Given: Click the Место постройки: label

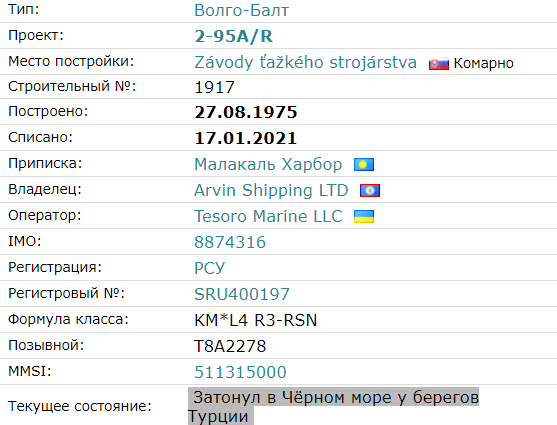Looking at the screenshot, I should [x=71, y=61].
